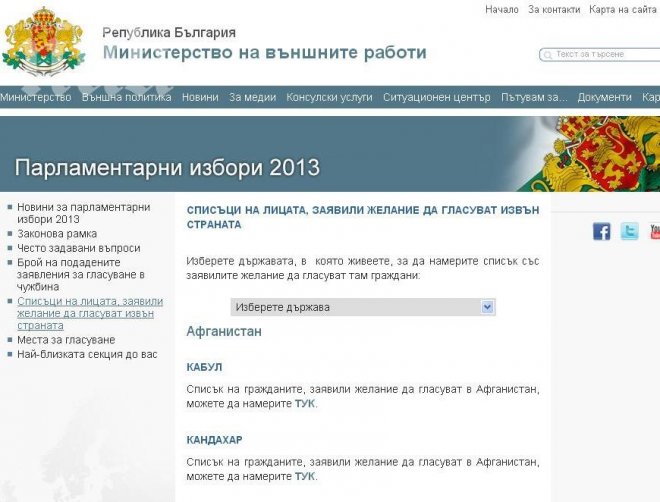Screen dimensions: 660x502
Task: Click the 'Афганистан' country heading
Action: click(x=224, y=332)
